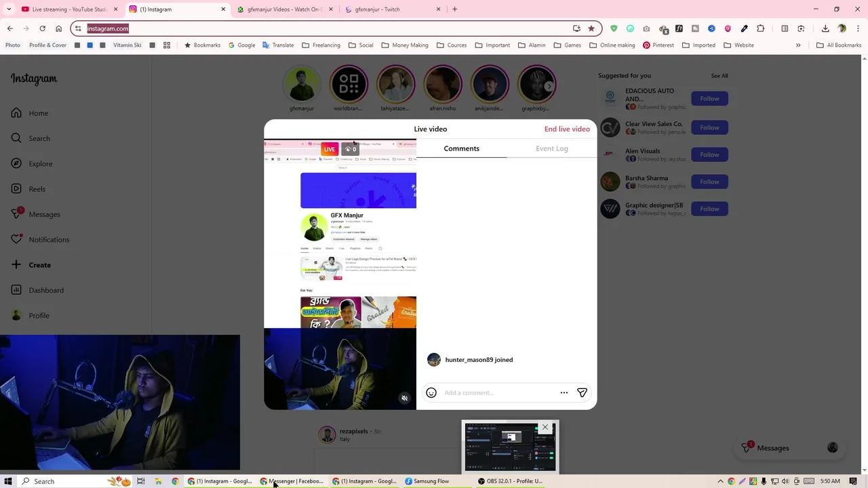Click the Create plus icon
The height and width of the screenshot is (488, 868).
(x=16, y=265)
